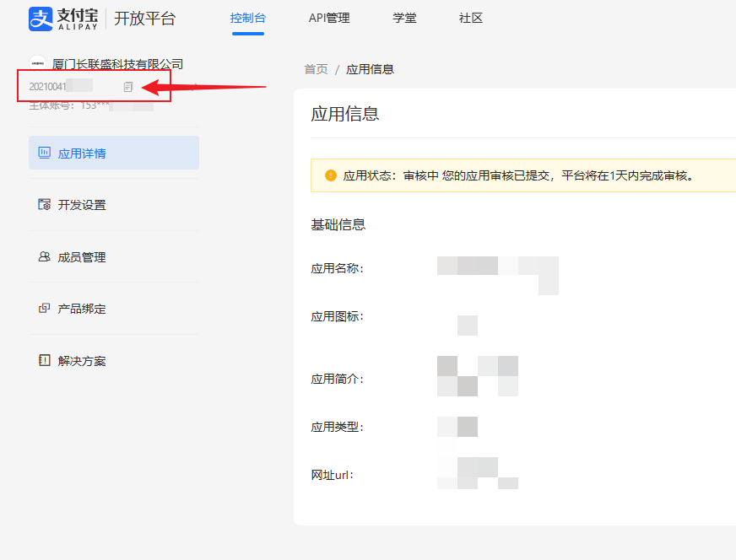Click 应用信息 breadcrumb item
Screen dimensions: 736x560
tap(370, 69)
